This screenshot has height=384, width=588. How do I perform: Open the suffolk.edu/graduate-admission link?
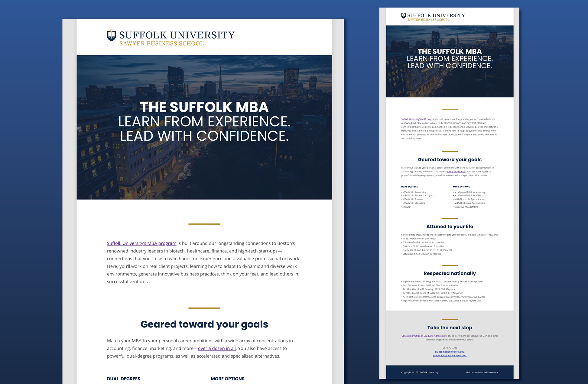coord(450,356)
